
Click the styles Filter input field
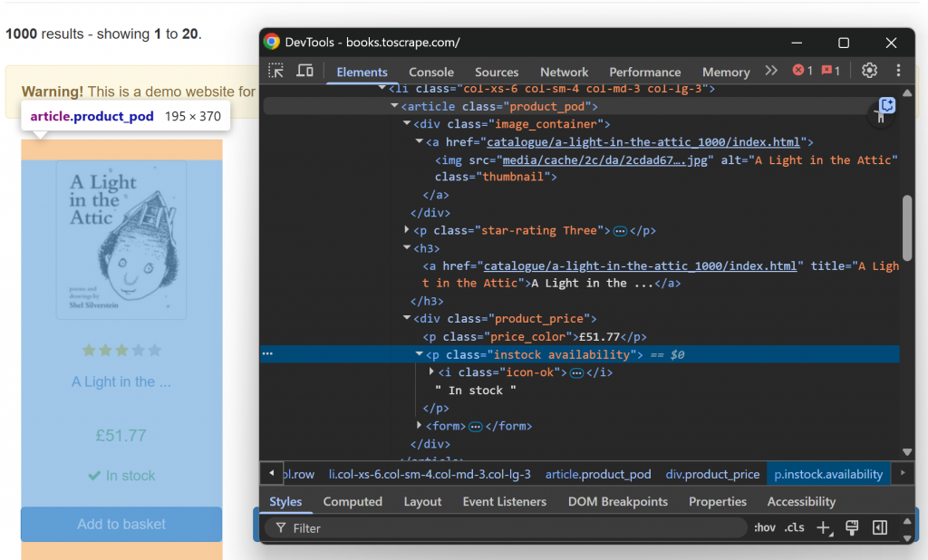click(507, 527)
